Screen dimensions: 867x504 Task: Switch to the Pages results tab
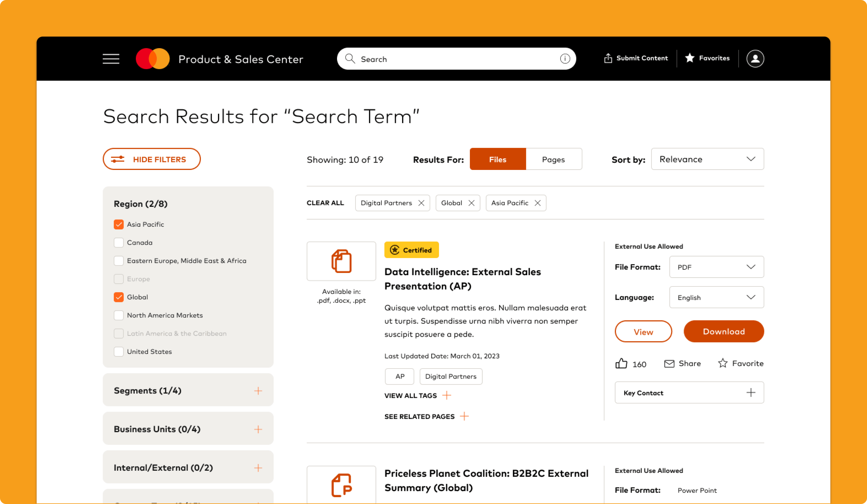(x=553, y=159)
